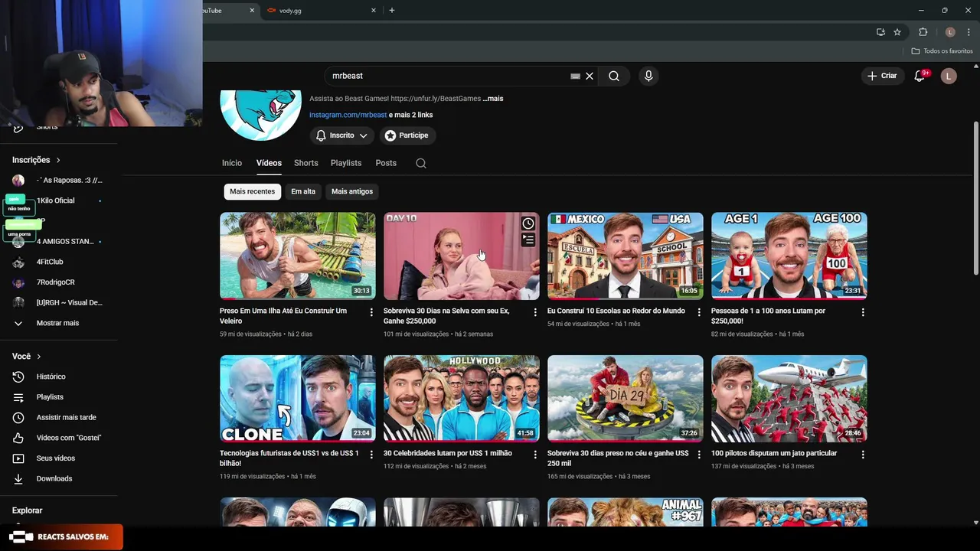
Task: Open Chrome profile icon in toolbar
Action: (x=950, y=32)
